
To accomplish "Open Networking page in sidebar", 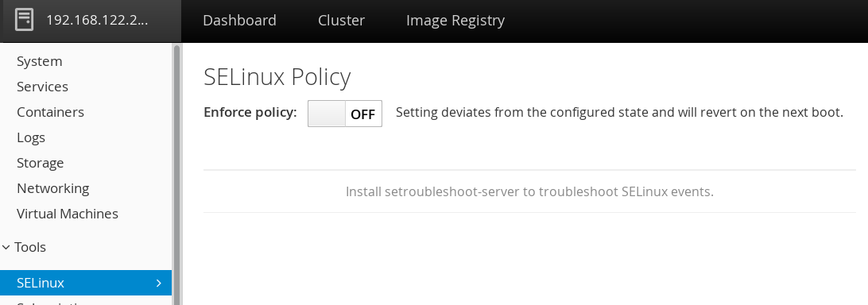I will (52, 188).
